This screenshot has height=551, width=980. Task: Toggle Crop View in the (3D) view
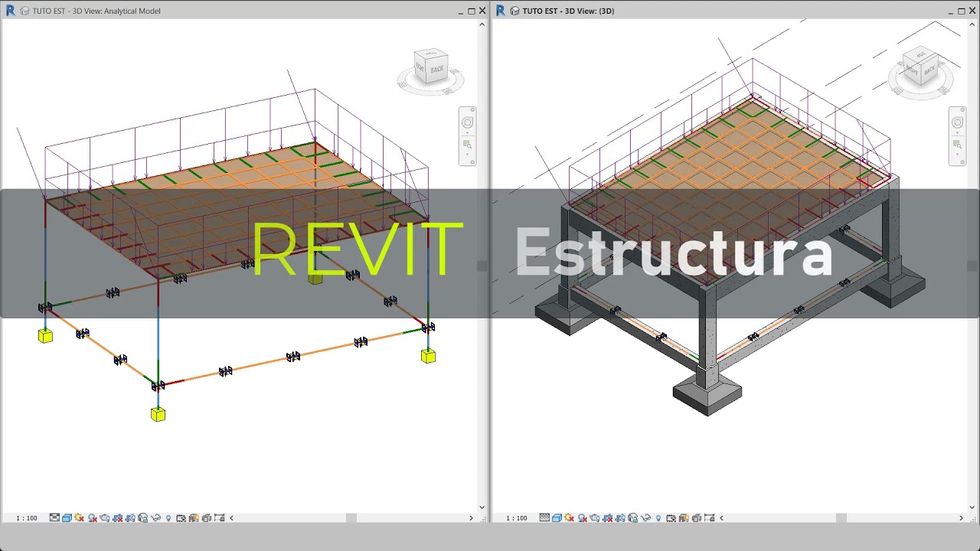pyautogui.click(x=607, y=518)
